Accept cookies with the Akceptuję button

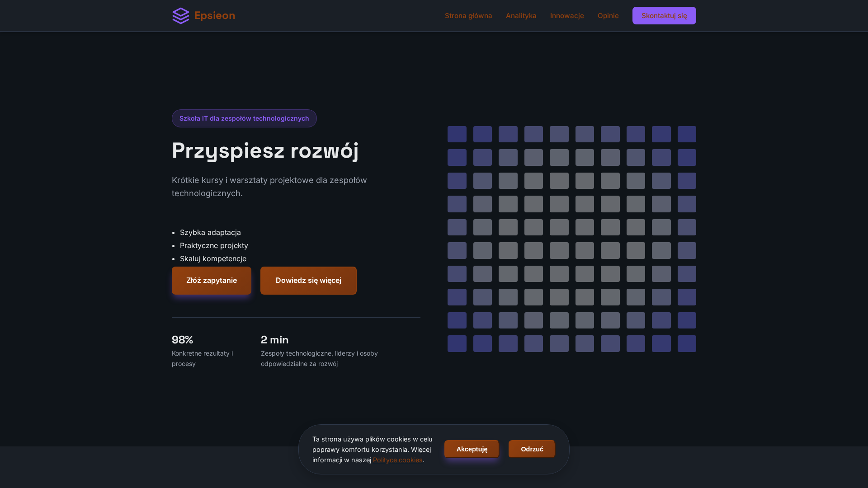[x=472, y=449]
